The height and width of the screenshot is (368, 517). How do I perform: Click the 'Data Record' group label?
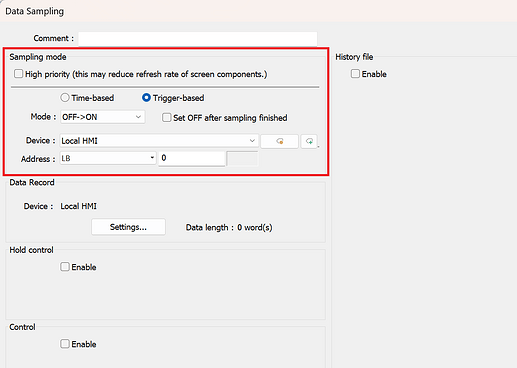32,183
